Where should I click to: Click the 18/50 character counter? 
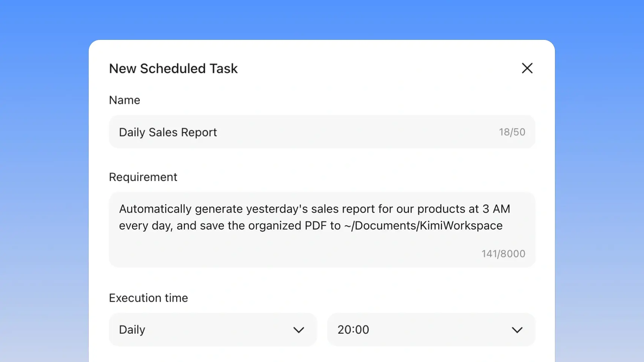coord(512,132)
